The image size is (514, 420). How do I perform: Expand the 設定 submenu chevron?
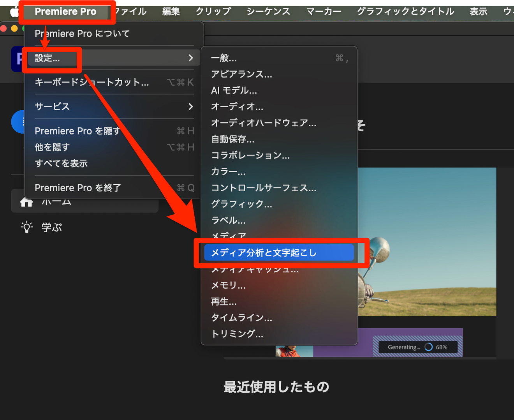coord(190,58)
